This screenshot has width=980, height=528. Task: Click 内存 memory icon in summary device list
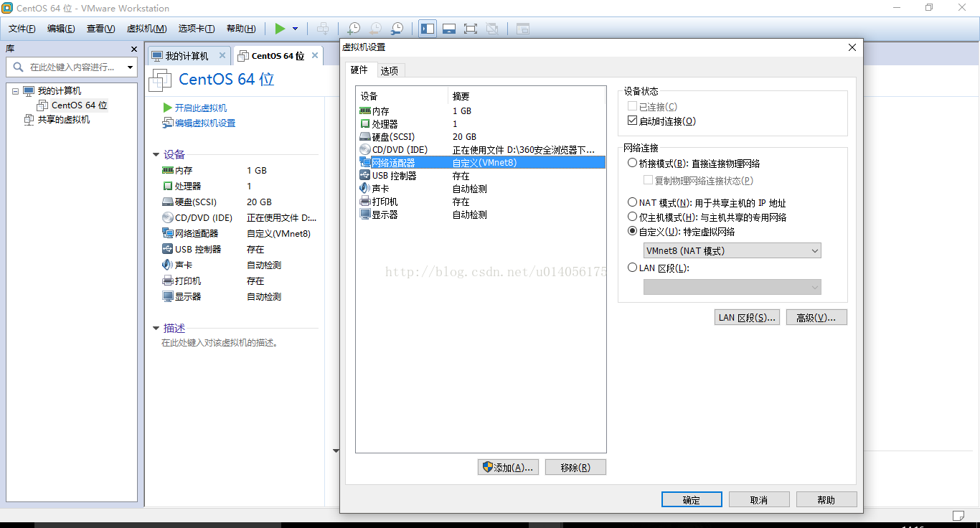click(168, 171)
